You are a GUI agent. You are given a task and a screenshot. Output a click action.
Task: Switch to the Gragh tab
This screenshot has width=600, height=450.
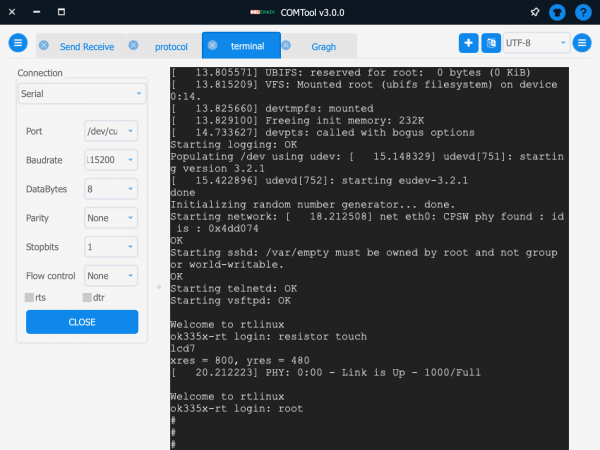click(324, 46)
